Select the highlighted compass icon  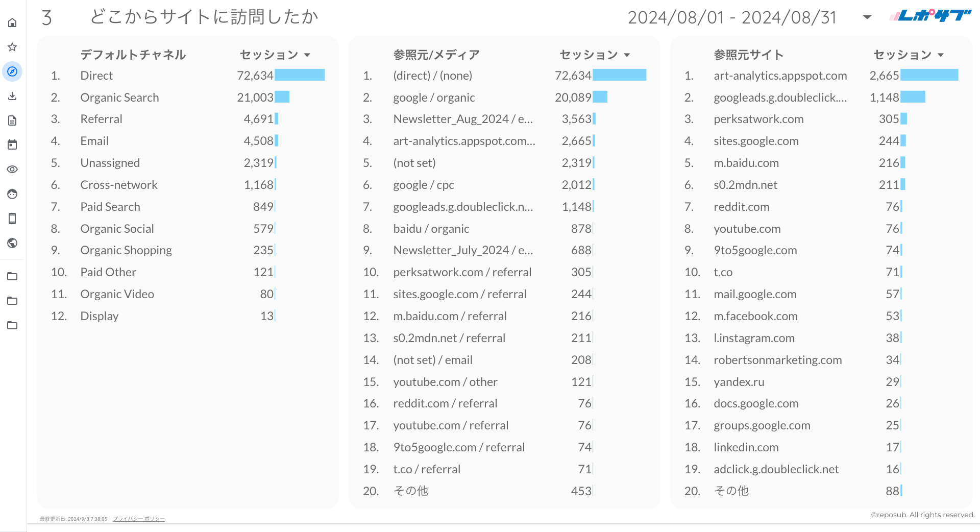(12, 71)
